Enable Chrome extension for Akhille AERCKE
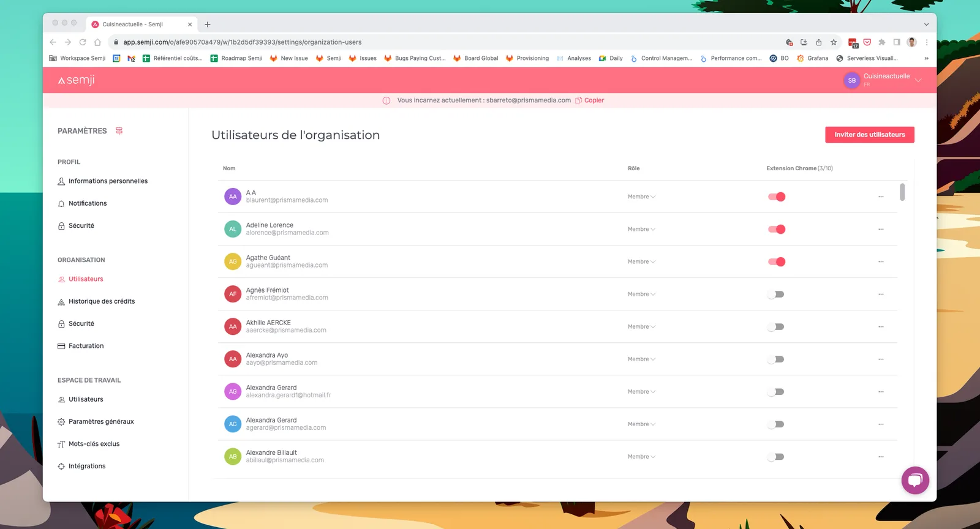Screen dimensions: 980x529 coord(776,326)
